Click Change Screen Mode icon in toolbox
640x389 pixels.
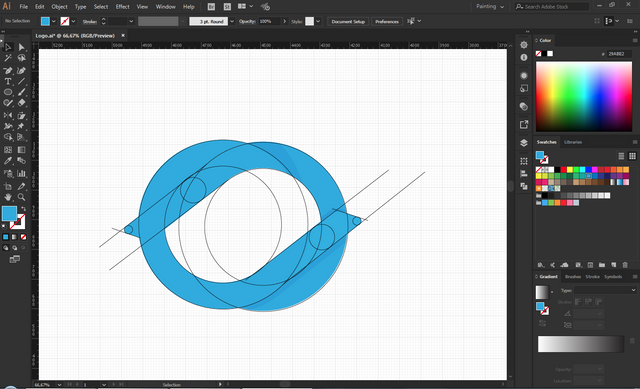[x=15, y=259]
